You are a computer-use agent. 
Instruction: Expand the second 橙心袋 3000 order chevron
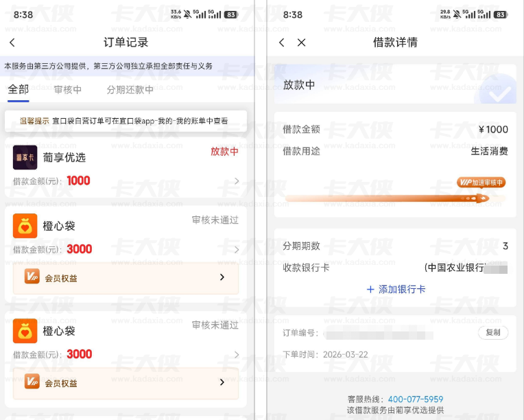[237, 354]
